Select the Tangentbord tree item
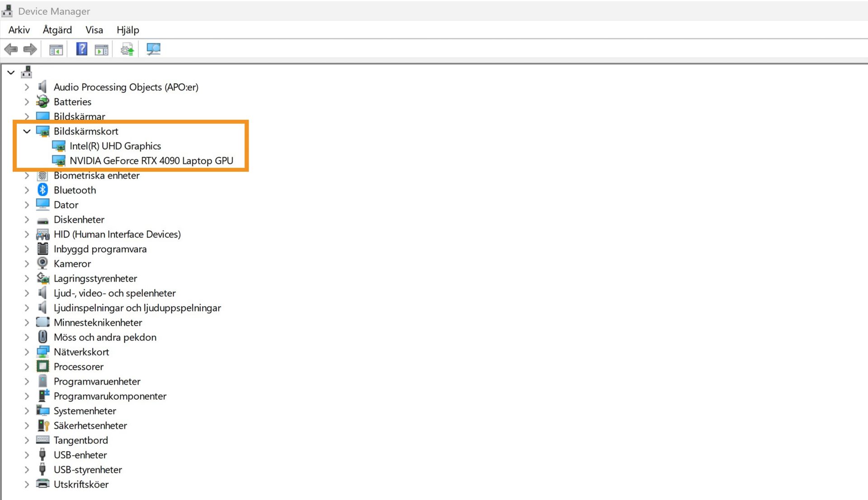The width and height of the screenshot is (868, 500). pyautogui.click(x=80, y=440)
